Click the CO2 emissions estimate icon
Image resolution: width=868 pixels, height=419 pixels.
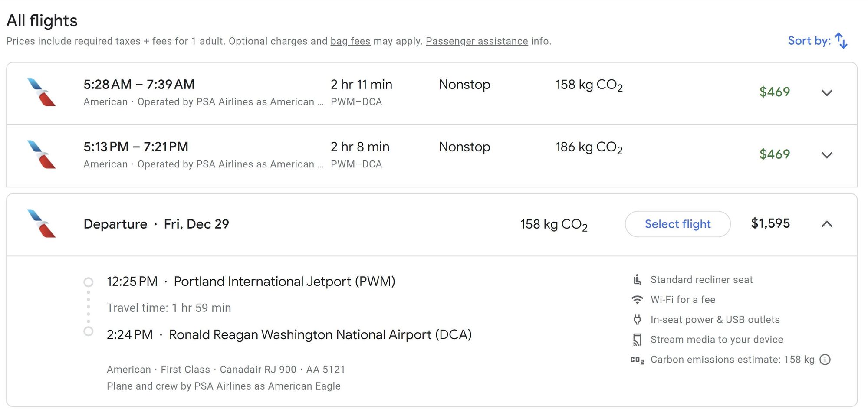637,360
